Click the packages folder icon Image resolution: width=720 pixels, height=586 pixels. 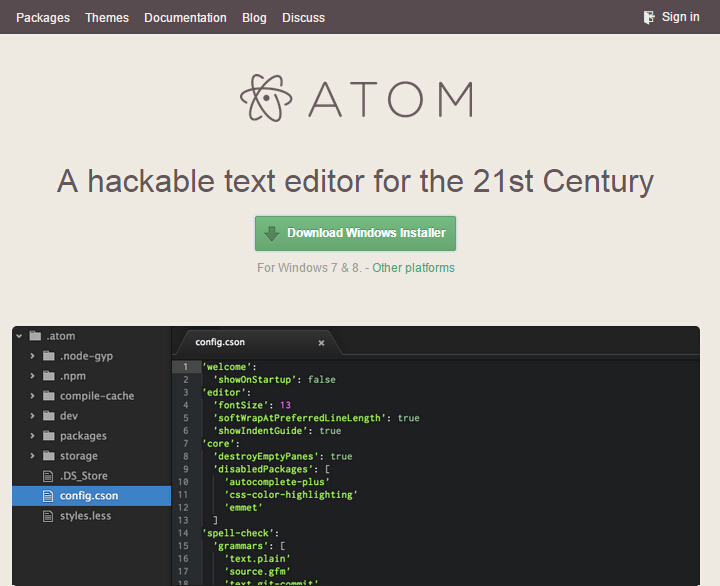(47, 436)
